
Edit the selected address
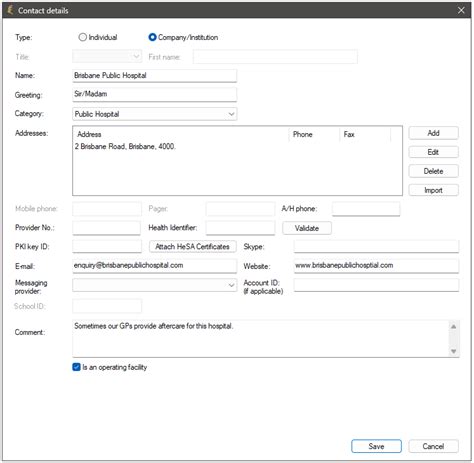click(433, 152)
